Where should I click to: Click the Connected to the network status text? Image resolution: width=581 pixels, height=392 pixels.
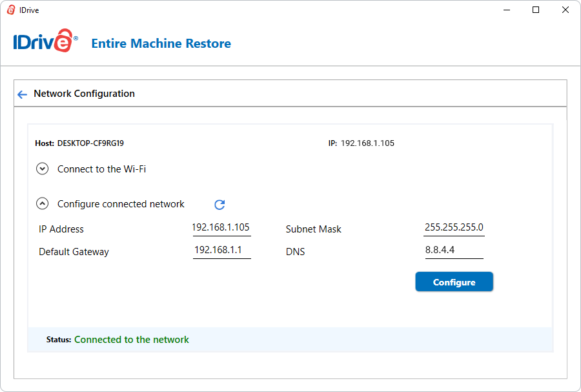pos(132,340)
